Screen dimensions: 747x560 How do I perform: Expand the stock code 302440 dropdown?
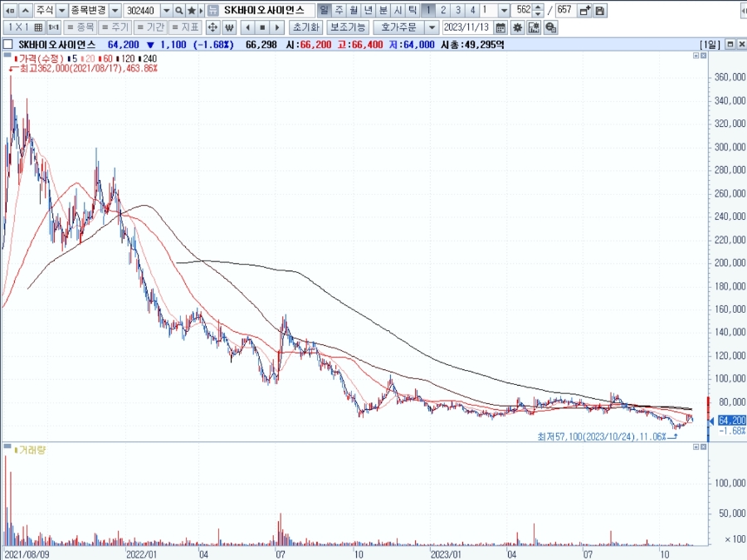[166, 10]
